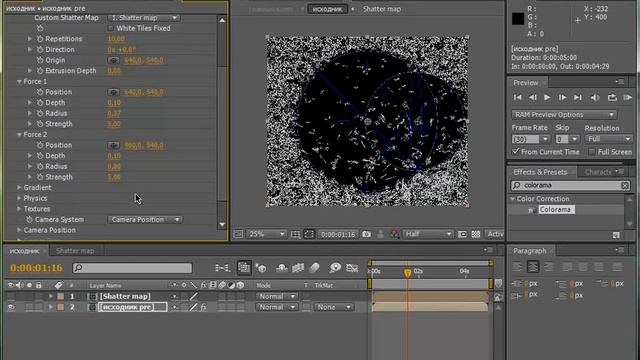This screenshot has height=360, width=640.
Task: Select the Paragraph panel tab
Action: [x=529, y=251]
